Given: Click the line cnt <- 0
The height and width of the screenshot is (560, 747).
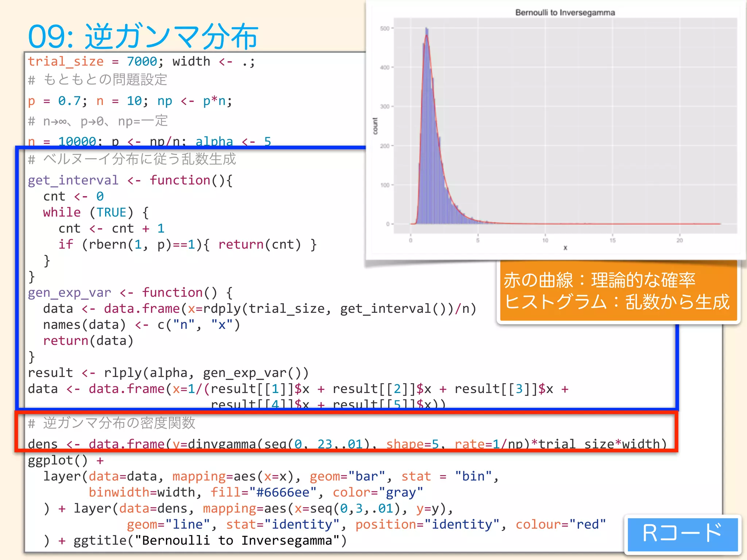Looking at the screenshot, I should (x=73, y=196).
